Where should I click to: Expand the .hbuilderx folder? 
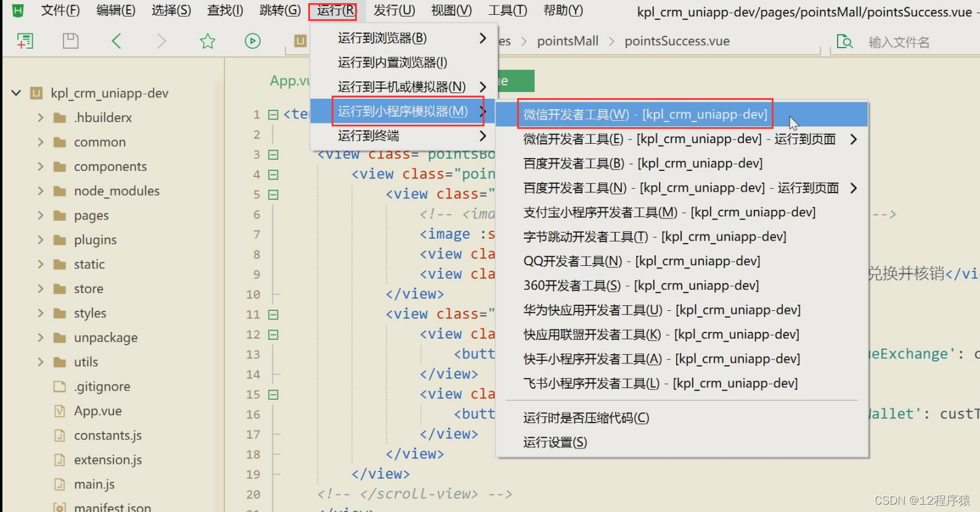pyautogui.click(x=41, y=117)
